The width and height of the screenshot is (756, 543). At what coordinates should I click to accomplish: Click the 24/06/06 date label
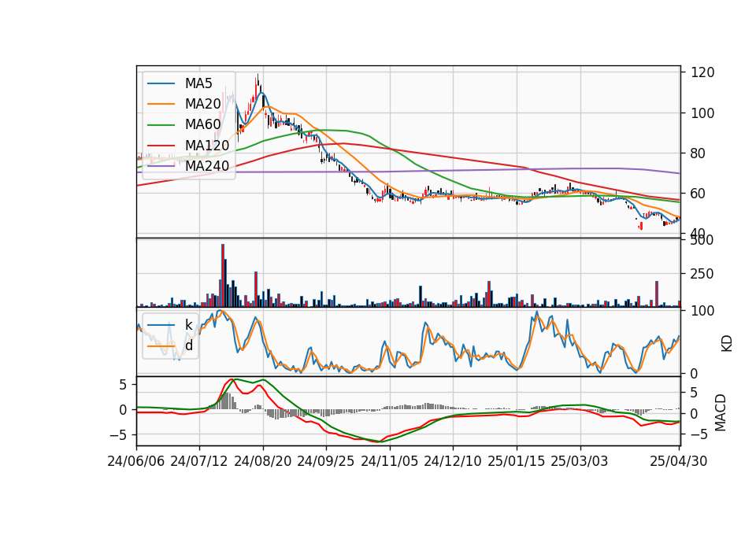pos(136,461)
